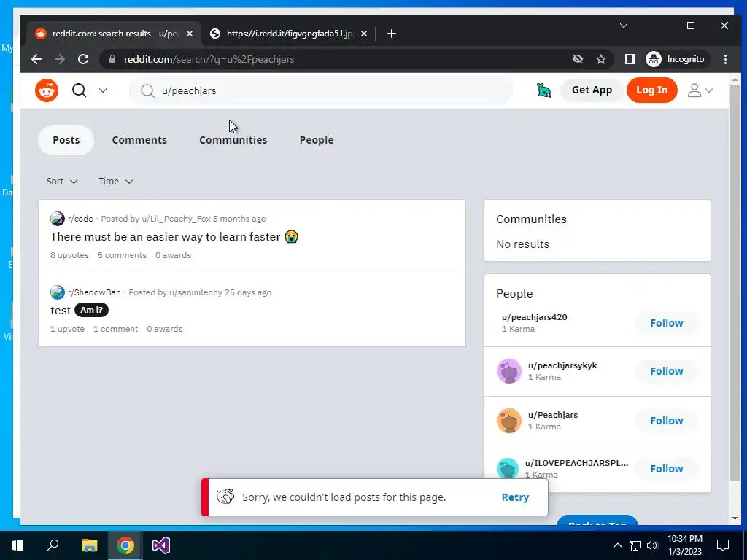This screenshot has height=560, width=747.
Task: Follow u/ILOVEPEACHJARSPL...
Action: [667, 469]
